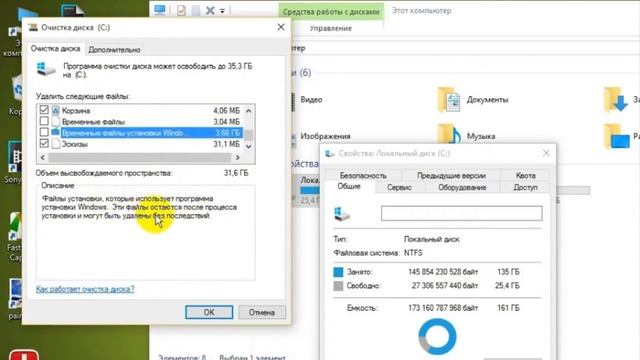This screenshot has height=360, width=640.
Task: Select the Эскизы row text
Action: (x=75, y=144)
